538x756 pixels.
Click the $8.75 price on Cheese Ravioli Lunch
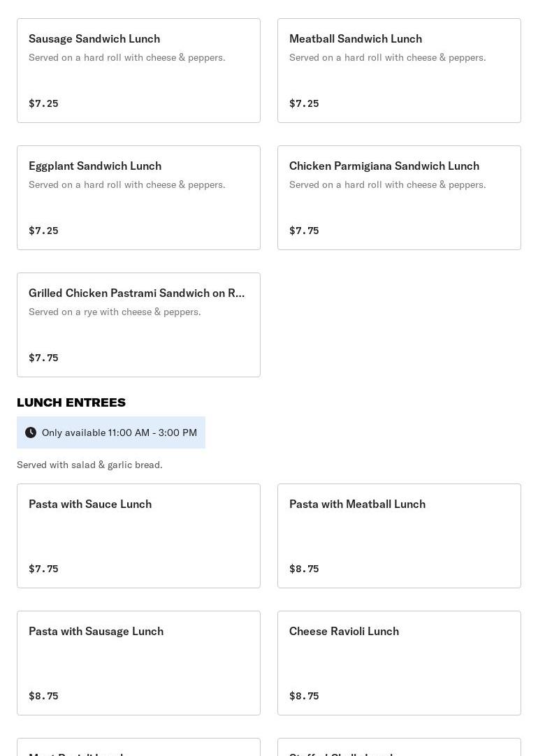[x=304, y=696]
